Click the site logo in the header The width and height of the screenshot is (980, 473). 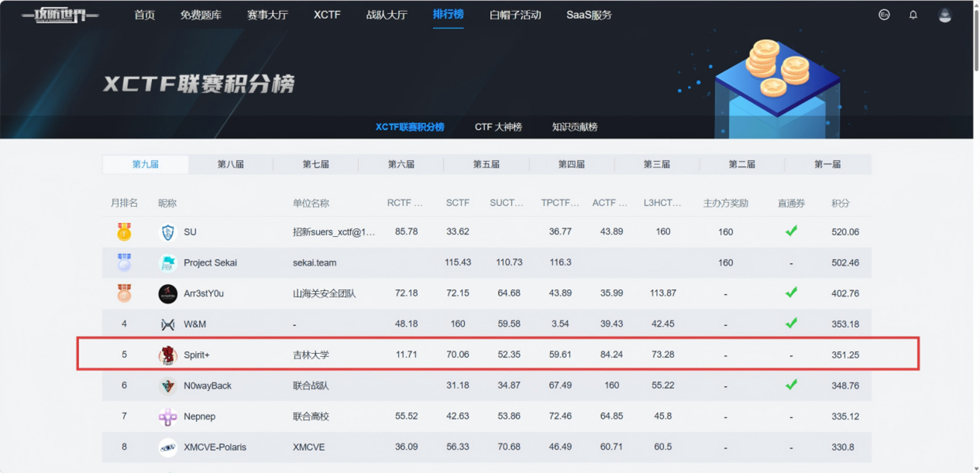[x=60, y=15]
